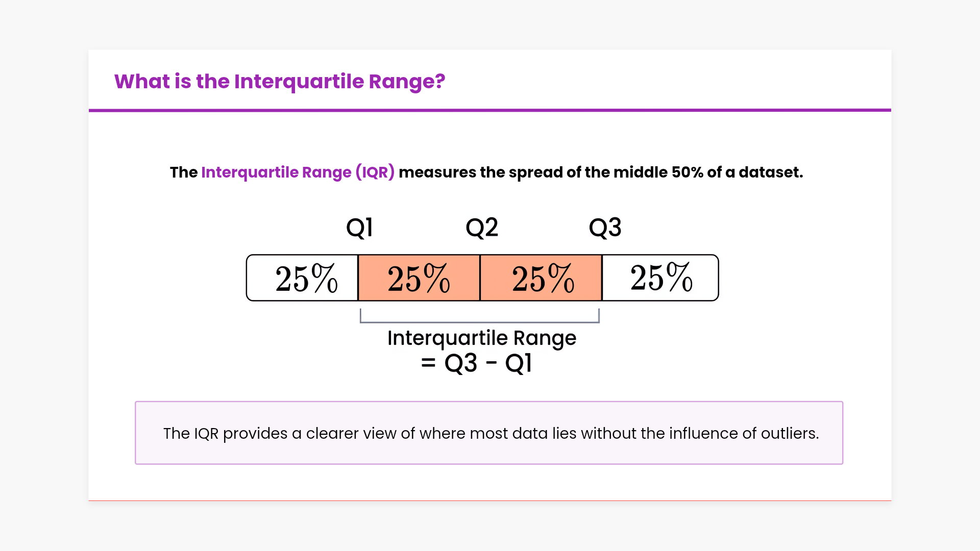980x551 pixels.
Task: Select the Q2 label above the bar
Action: 481,228
